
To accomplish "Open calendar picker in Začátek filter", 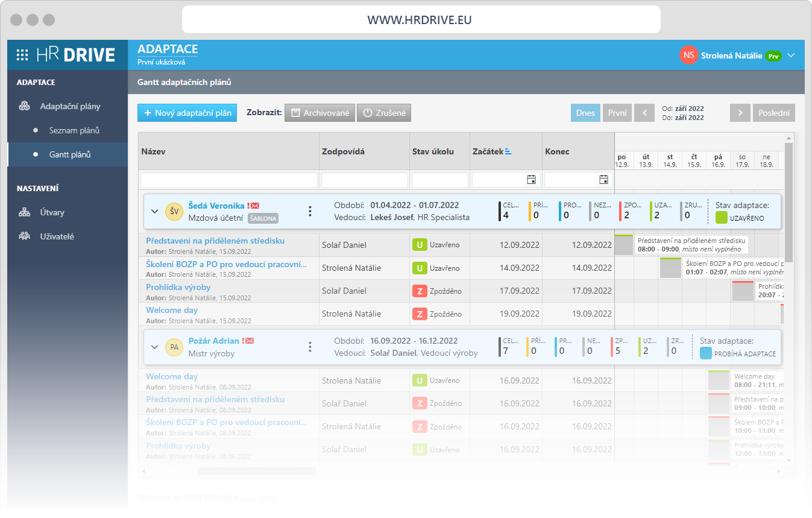I will click(x=531, y=180).
